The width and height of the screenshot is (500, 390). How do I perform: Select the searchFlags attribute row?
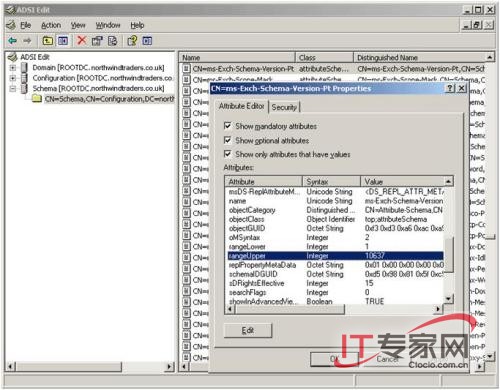[x=335, y=292]
